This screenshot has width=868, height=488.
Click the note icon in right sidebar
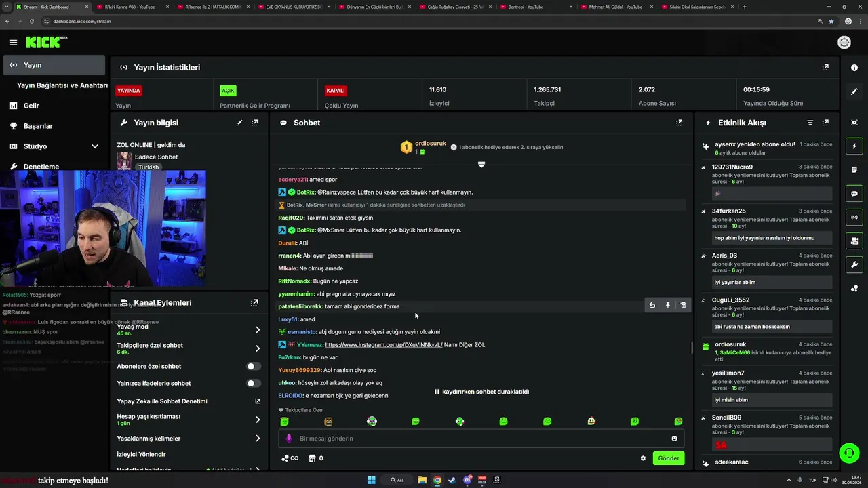point(854,169)
